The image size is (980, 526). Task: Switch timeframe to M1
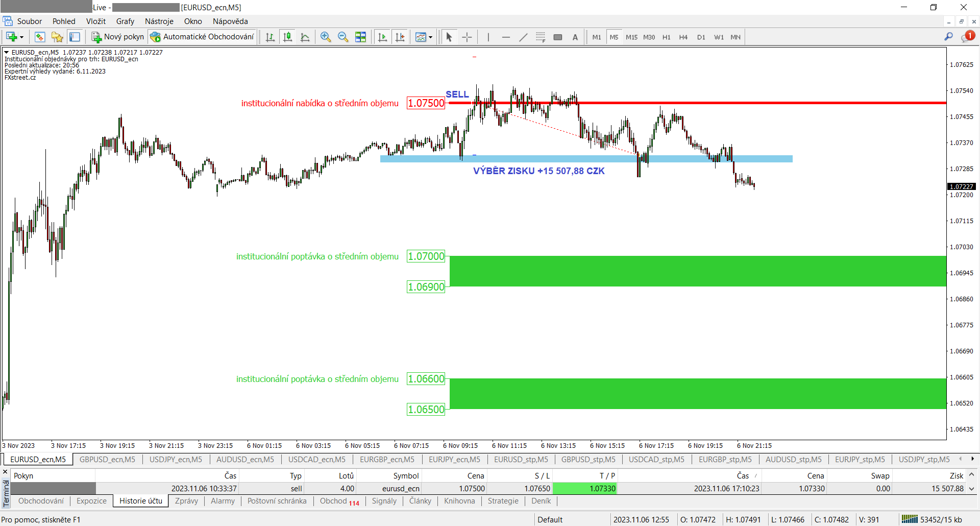597,37
